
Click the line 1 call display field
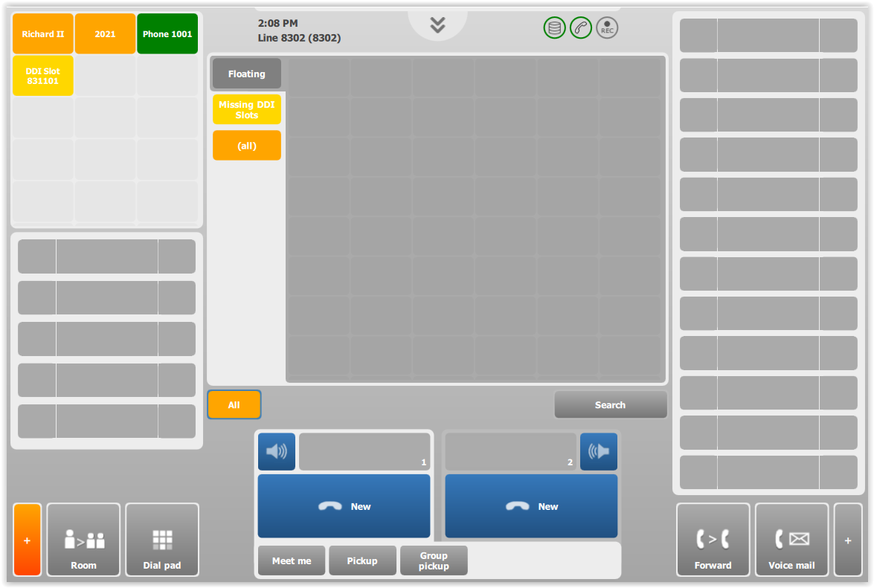click(364, 451)
